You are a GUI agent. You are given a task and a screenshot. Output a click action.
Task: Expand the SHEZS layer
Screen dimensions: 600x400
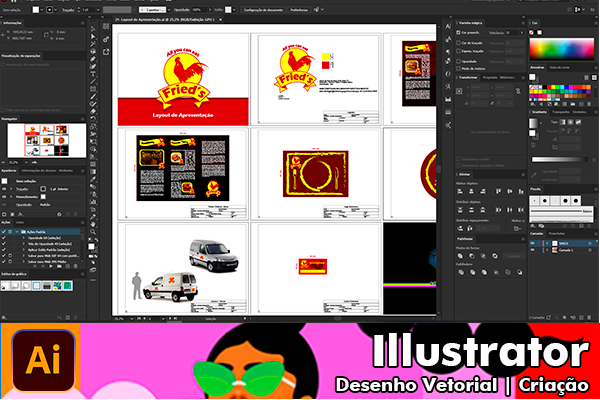(548, 243)
